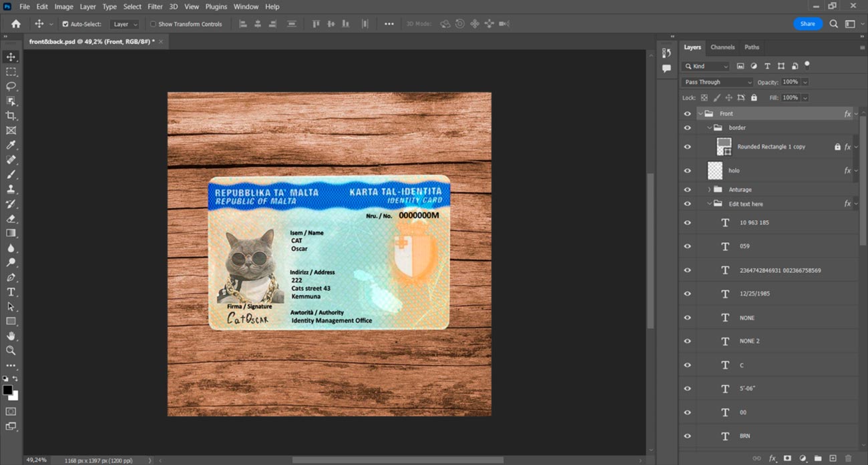The height and width of the screenshot is (465, 868).
Task: Open the Edit Toolbar three-dots menu
Action: click(11, 366)
